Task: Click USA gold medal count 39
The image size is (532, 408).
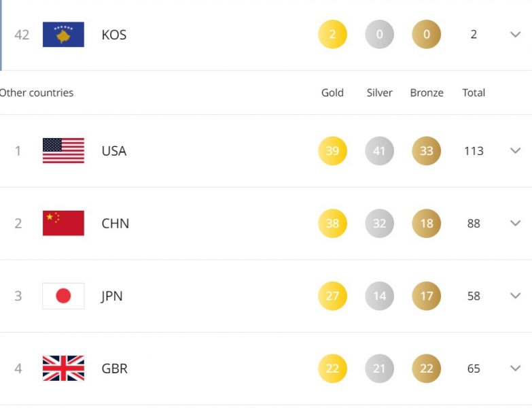Action: point(332,151)
